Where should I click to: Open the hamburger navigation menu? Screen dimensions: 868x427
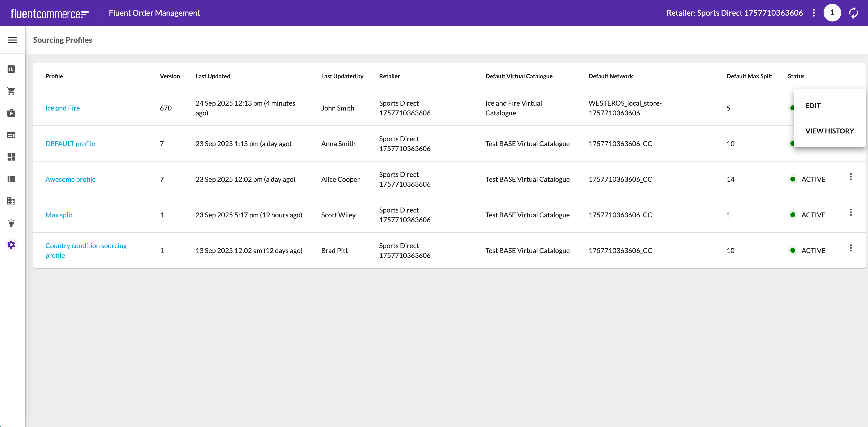click(12, 40)
